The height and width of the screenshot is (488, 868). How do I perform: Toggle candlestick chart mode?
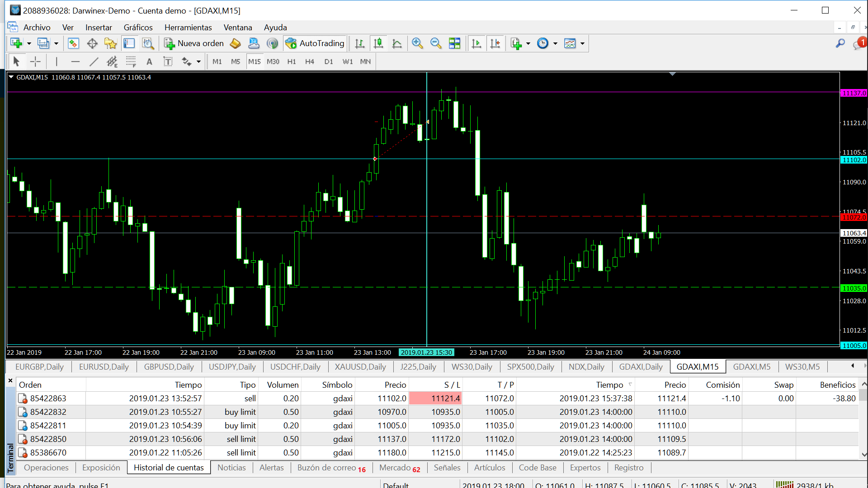point(378,43)
